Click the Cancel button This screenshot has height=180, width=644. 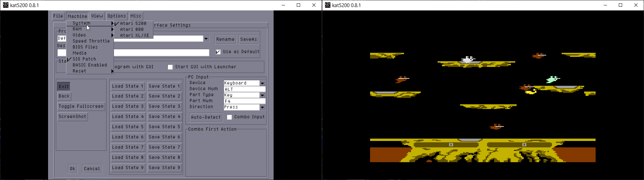coord(92,169)
